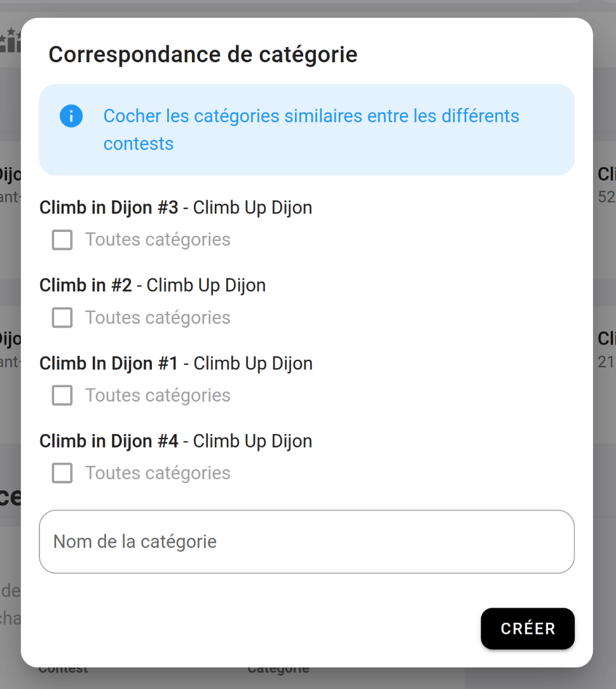616x689 pixels.
Task: Click the 'Climb in Dijon #3 - Climb Up Dijon' heading
Action: click(x=175, y=208)
